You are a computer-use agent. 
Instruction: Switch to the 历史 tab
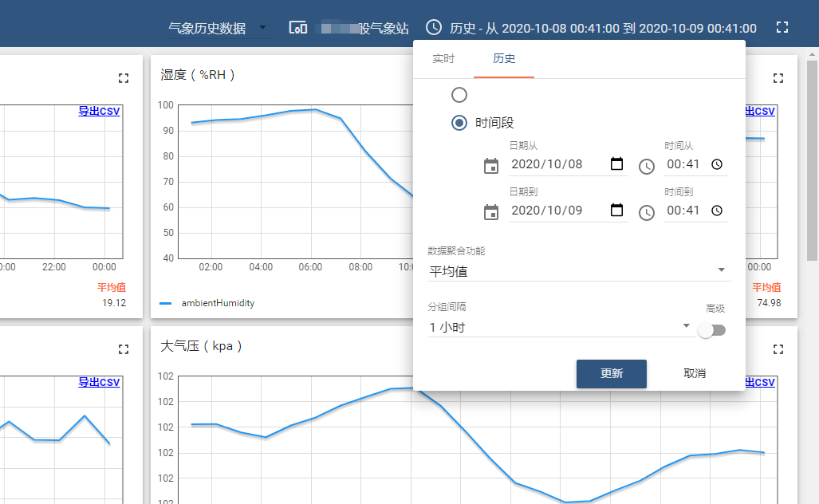tap(504, 59)
